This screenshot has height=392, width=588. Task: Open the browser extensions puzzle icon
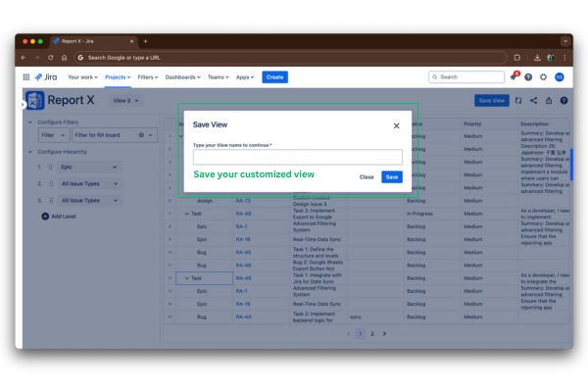pyautogui.click(x=516, y=58)
